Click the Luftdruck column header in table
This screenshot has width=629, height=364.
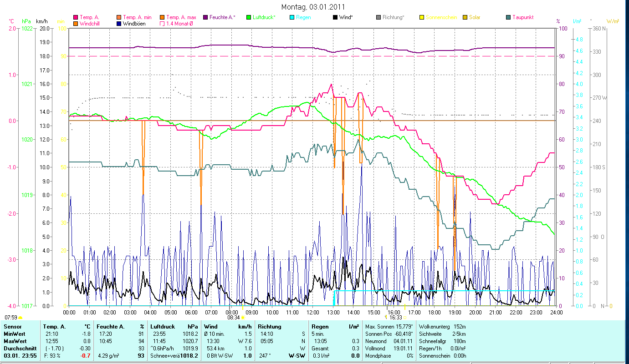163,327
